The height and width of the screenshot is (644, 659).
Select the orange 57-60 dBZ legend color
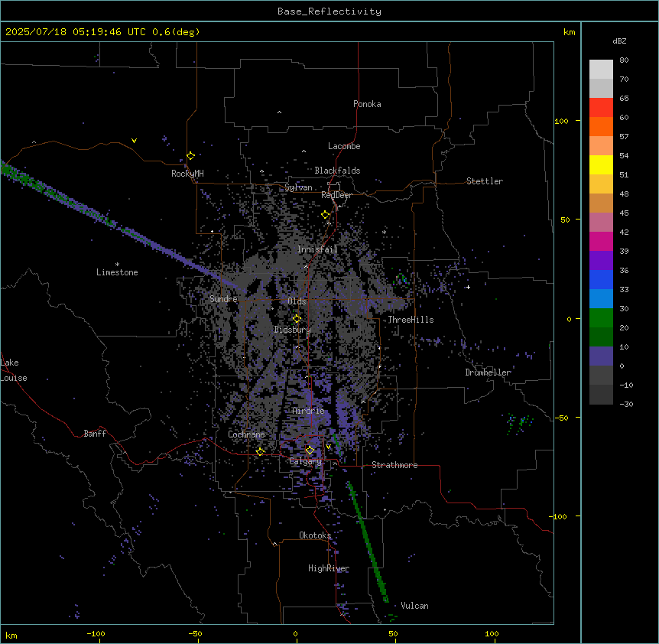click(601, 126)
